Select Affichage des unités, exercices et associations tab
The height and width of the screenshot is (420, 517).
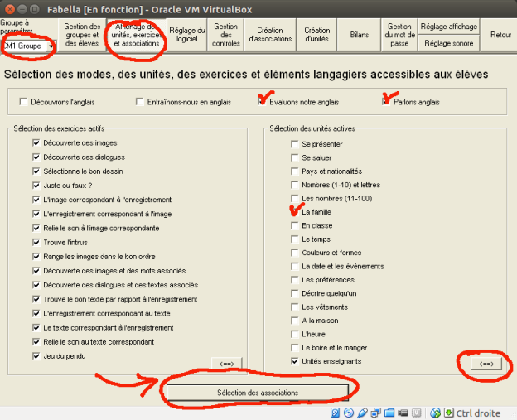pos(137,35)
